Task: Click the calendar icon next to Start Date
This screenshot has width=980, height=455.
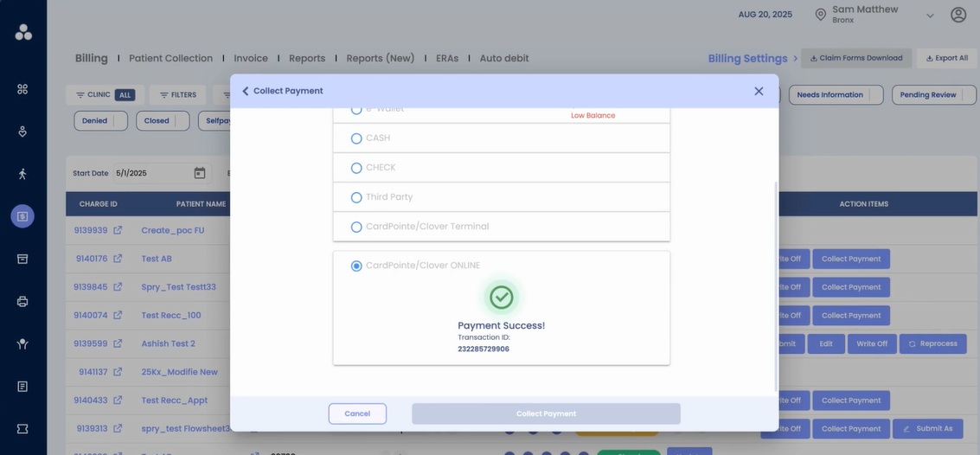Action: coord(200,173)
